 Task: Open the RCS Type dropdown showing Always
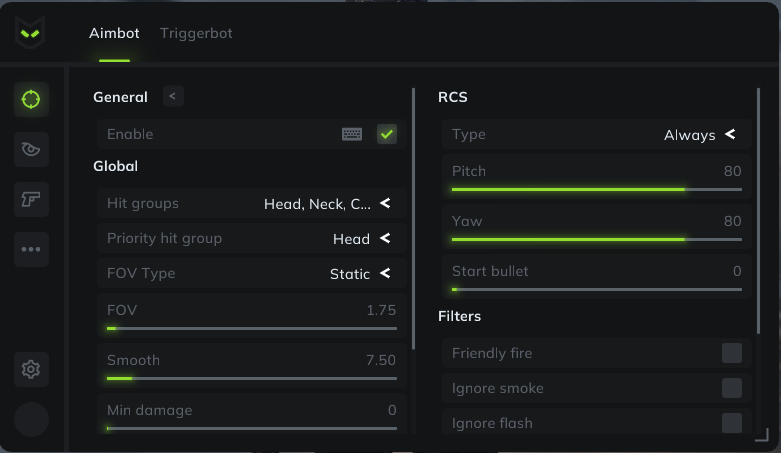point(596,134)
